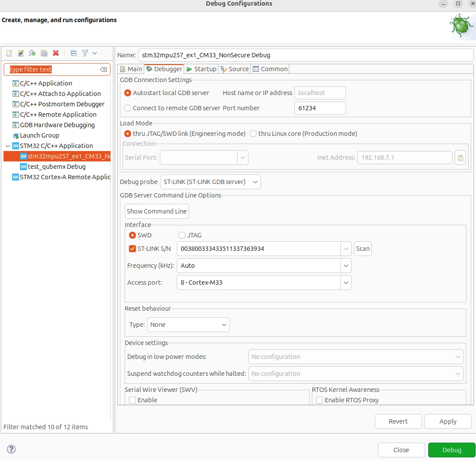Click the Close button

point(401,450)
